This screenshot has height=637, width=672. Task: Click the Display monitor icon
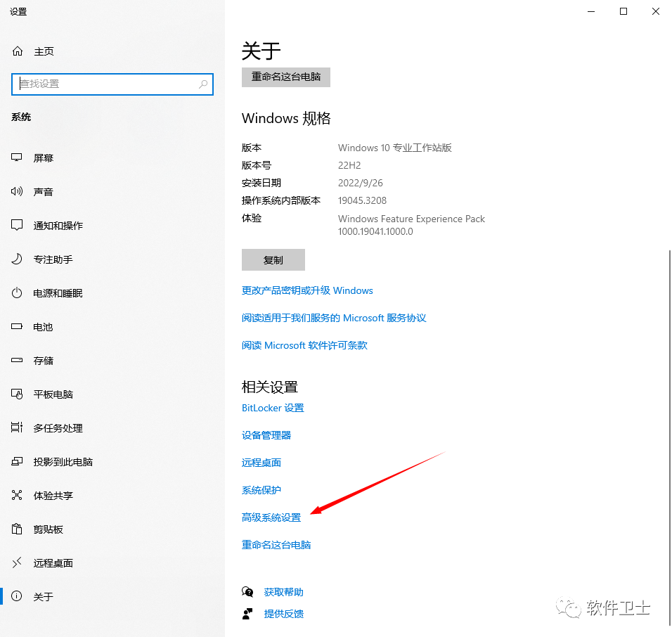coord(17,157)
